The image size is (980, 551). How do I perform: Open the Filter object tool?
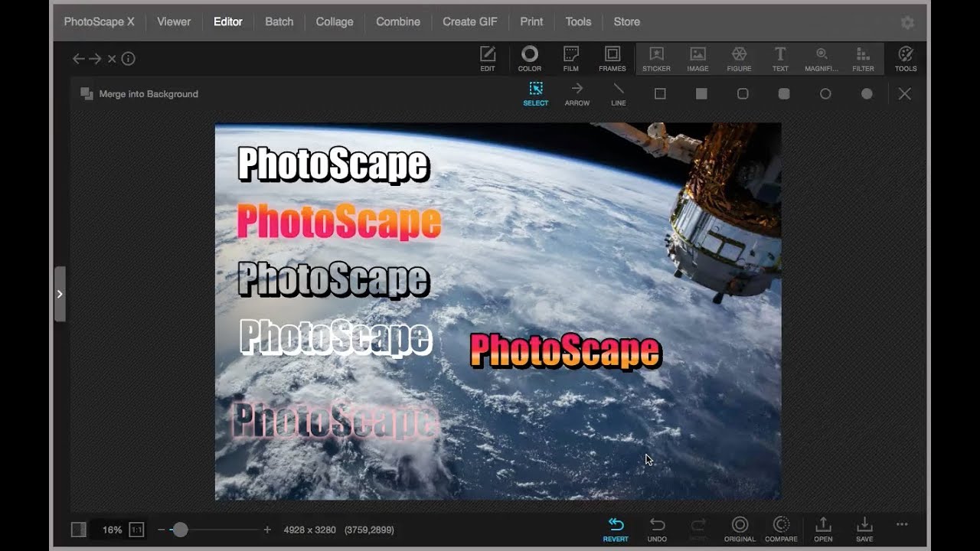click(863, 59)
